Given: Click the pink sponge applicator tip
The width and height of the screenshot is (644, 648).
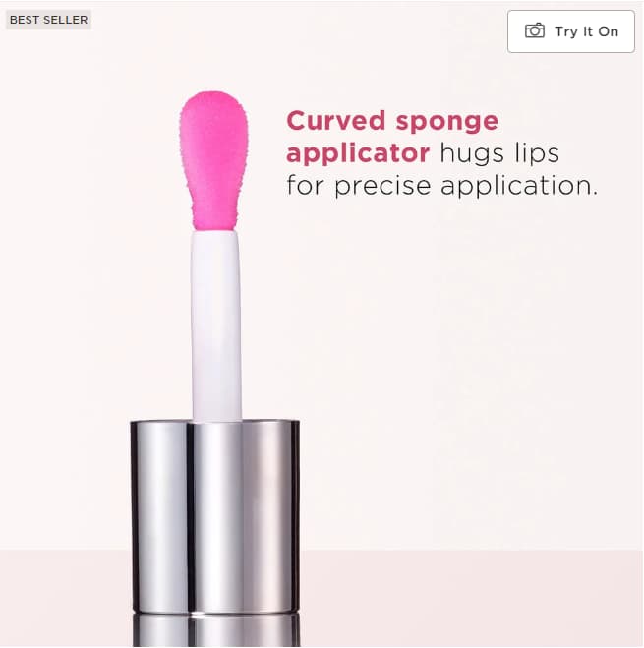Looking at the screenshot, I should (x=214, y=161).
